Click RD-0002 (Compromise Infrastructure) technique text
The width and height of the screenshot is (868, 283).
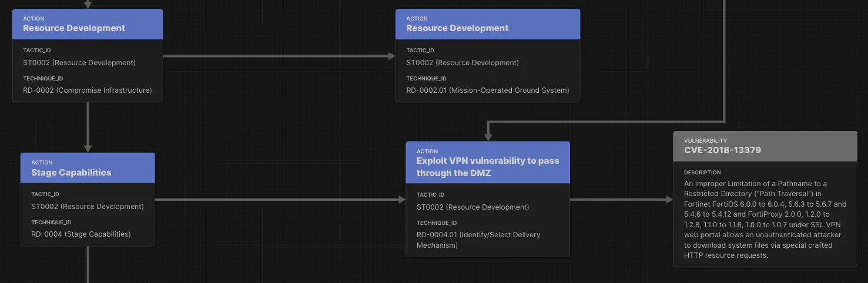[88, 90]
